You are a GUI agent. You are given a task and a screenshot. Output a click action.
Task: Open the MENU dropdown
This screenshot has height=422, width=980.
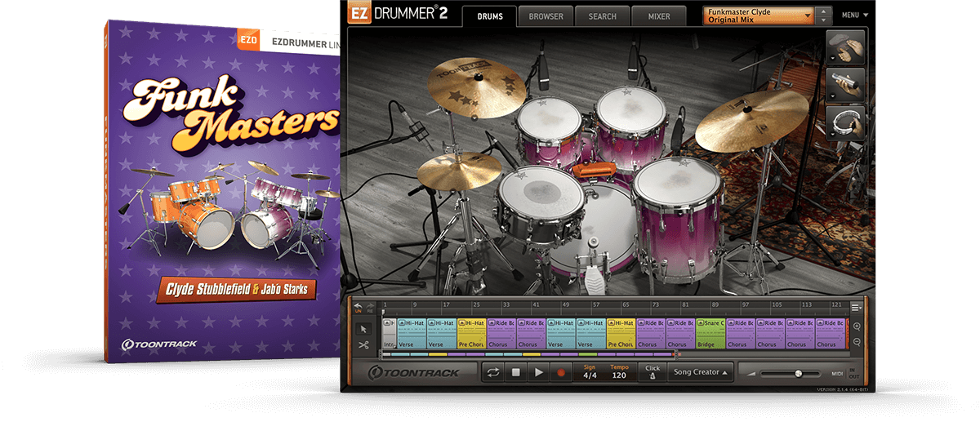[854, 15]
